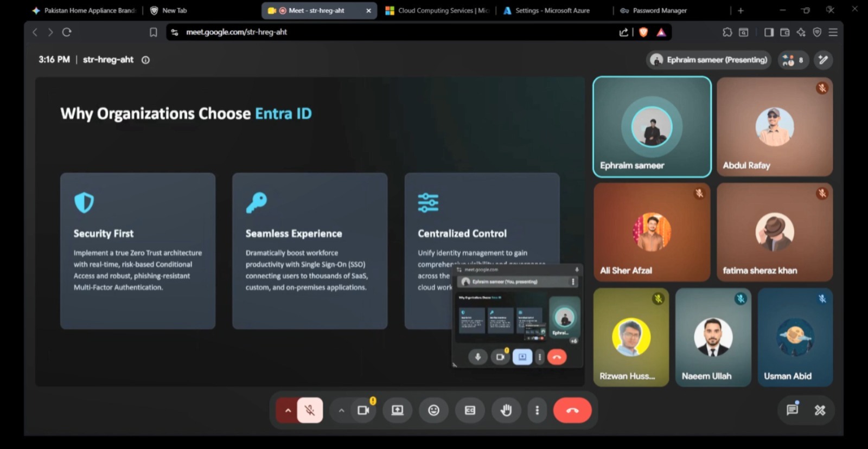Switch to Pakistan Home Appliance Brand tab

(x=84, y=10)
